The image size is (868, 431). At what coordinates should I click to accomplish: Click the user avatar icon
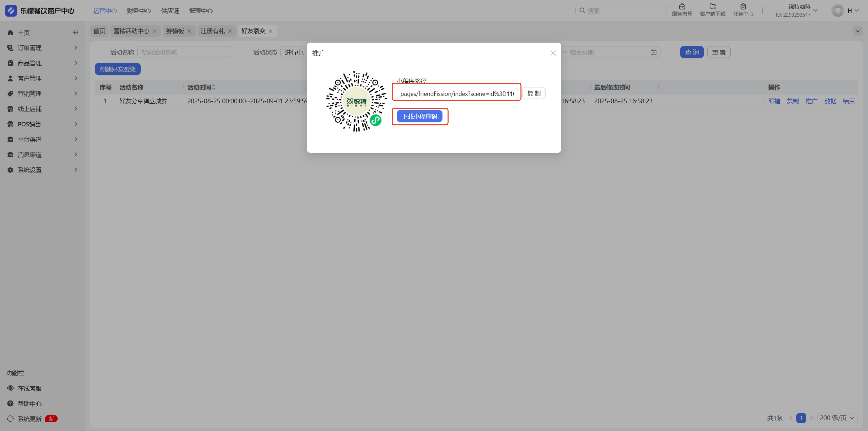[x=837, y=11]
